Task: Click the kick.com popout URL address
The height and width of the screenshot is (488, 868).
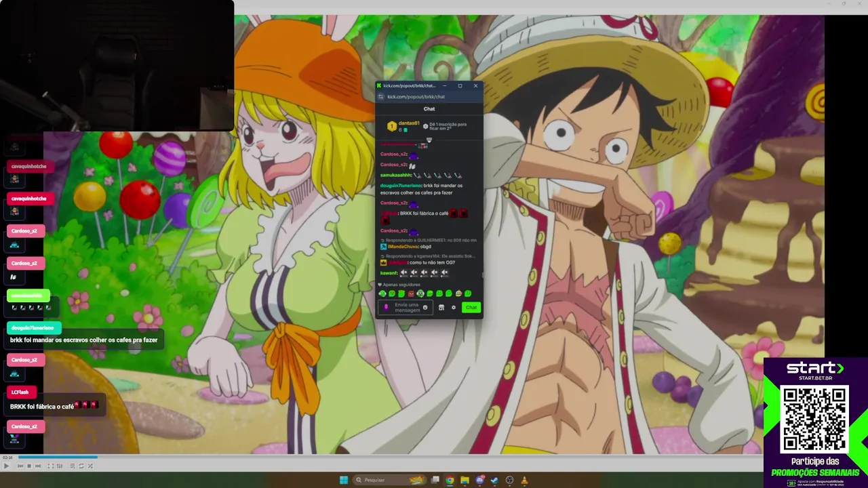Action: point(416,97)
